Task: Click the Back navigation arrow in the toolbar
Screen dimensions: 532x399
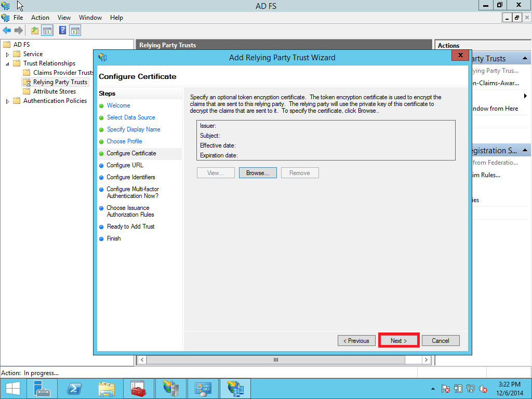Action: (x=6, y=30)
